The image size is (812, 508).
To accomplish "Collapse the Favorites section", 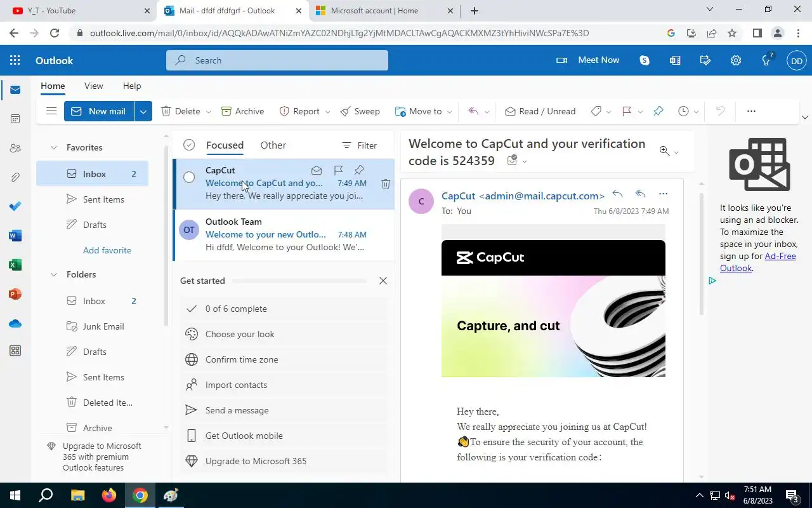I will click(54, 147).
